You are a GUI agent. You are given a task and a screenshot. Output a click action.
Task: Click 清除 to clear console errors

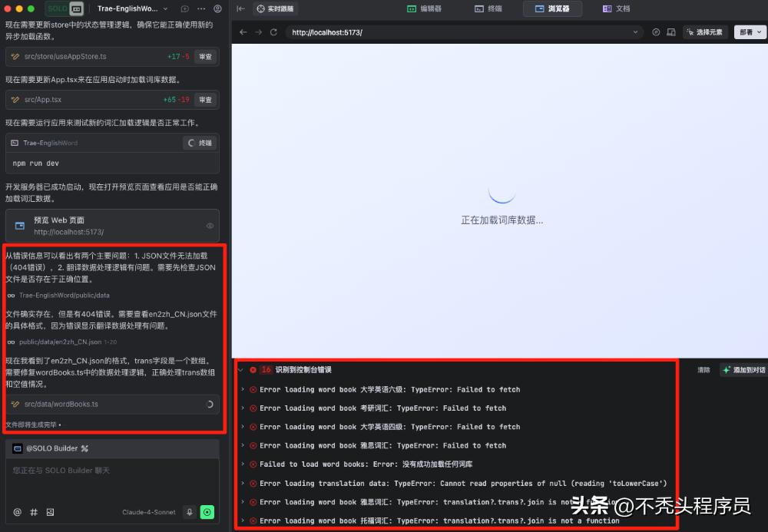(703, 369)
